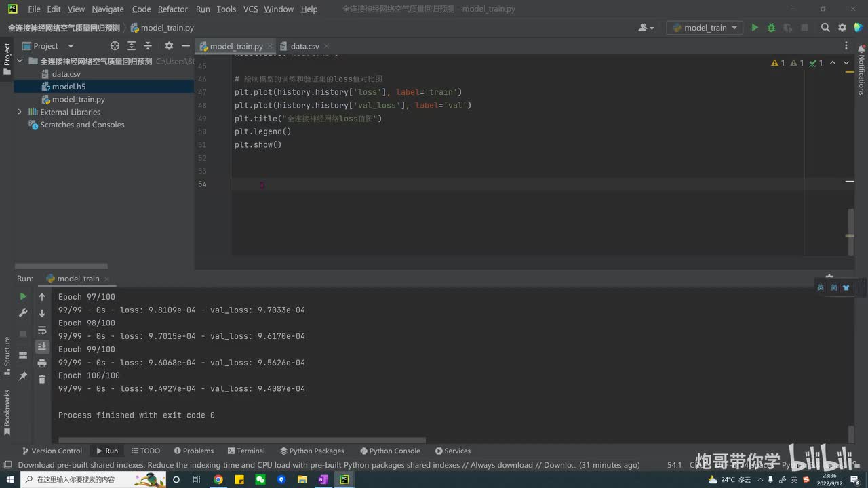The height and width of the screenshot is (488, 868).
Task: Open the Bookmarks side panel
Action: [x=7, y=414]
